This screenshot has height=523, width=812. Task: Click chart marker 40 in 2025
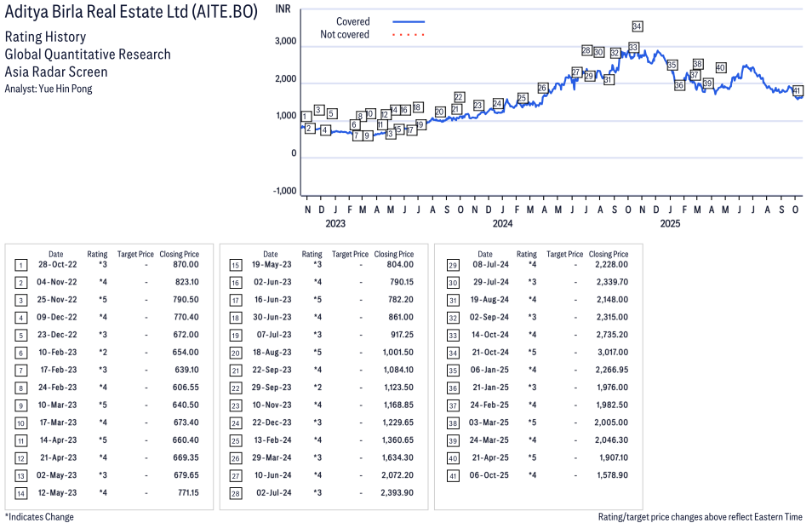(720, 67)
